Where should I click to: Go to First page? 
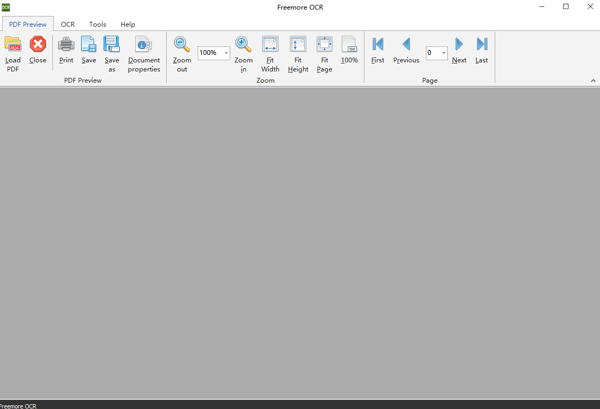point(378,45)
